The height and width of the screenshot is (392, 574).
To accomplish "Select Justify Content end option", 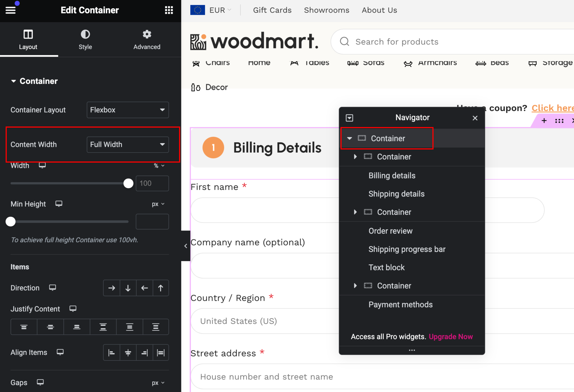I will (x=77, y=327).
